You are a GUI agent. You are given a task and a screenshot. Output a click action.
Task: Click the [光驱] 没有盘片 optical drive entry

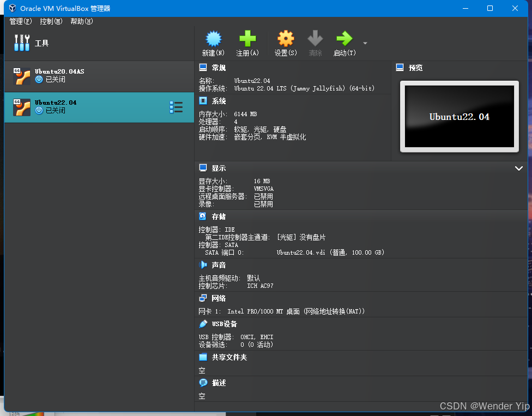[x=301, y=237]
